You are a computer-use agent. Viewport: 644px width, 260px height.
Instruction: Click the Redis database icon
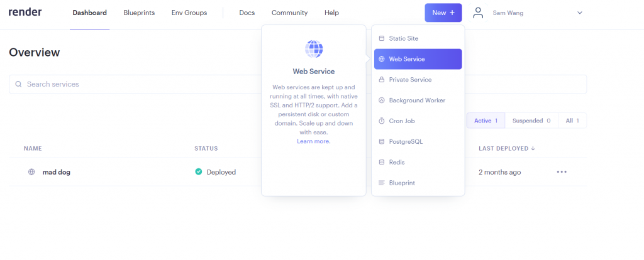point(382,162)
